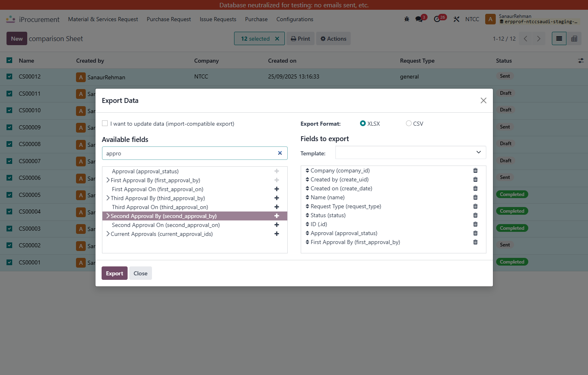Image resolution: width=588 pixels, height=375 pixels.
Task: Click the Print button
Action: (301, 39)
